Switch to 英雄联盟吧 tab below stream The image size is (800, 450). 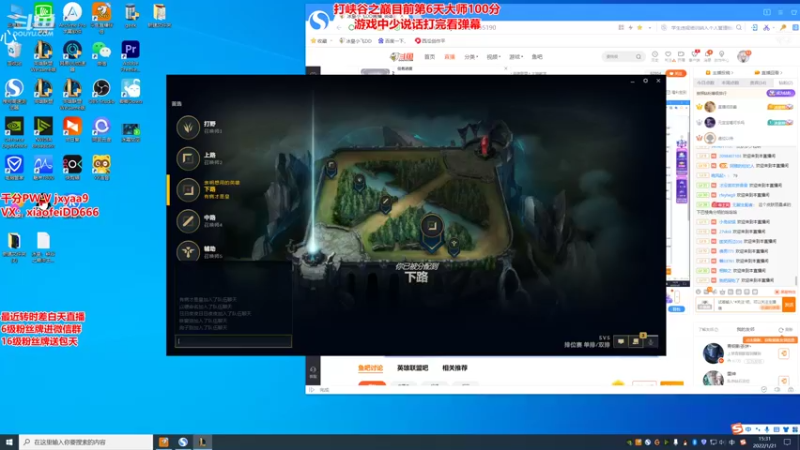412,368
